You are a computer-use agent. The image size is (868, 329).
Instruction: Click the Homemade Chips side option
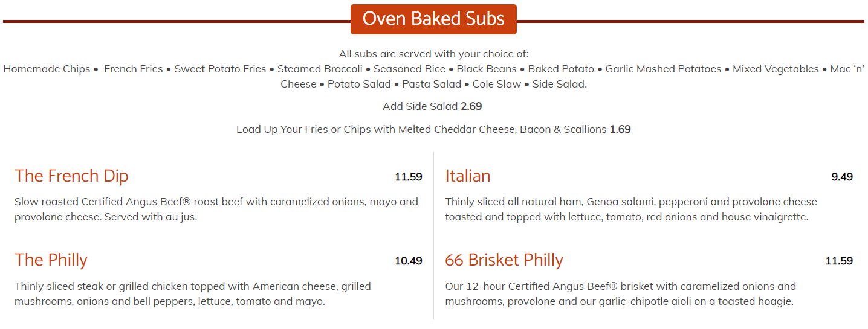[47, 69]
